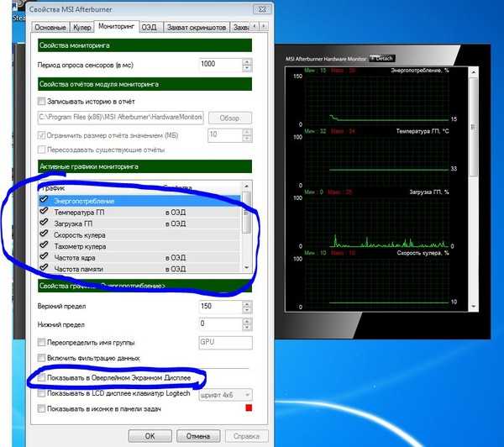This screenshot has height=447, width=504.
Task: Select the Тахометр кулера row
Action: tap(139, 246)
